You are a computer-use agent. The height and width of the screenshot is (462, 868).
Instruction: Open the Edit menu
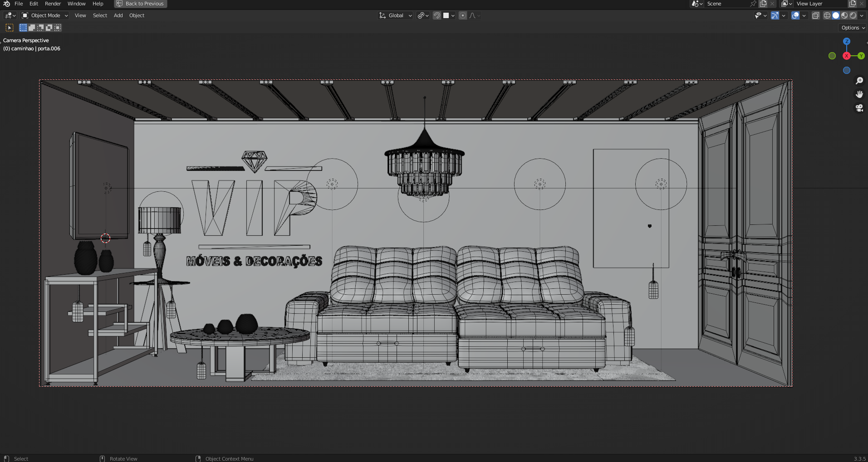tap(34, 4)
